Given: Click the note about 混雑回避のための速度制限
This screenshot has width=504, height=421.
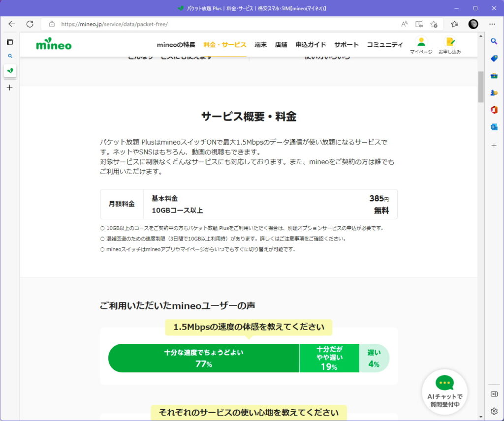Looking at the screenshot, I should click(x=223, y=239).
